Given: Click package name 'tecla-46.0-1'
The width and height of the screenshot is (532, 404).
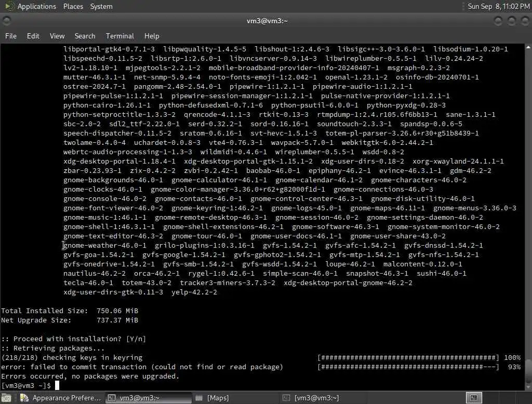Looking at the screenshot, I should [88, 282].
